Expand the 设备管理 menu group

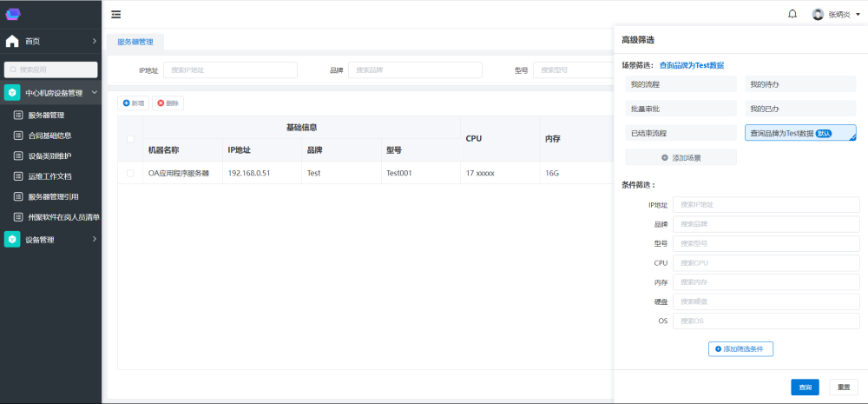(x=94, y=240)
